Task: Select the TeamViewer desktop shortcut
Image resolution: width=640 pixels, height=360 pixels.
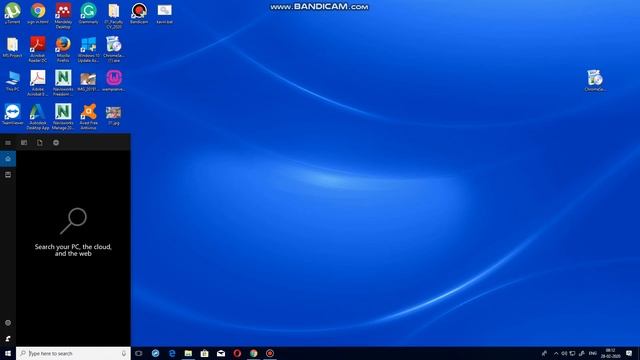Action: point(12,114)
